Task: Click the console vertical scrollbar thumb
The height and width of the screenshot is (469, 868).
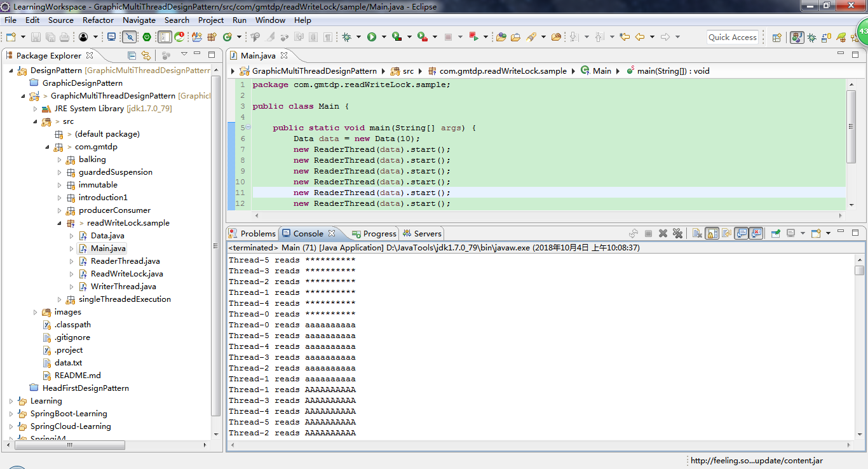Action: [859, 270]
